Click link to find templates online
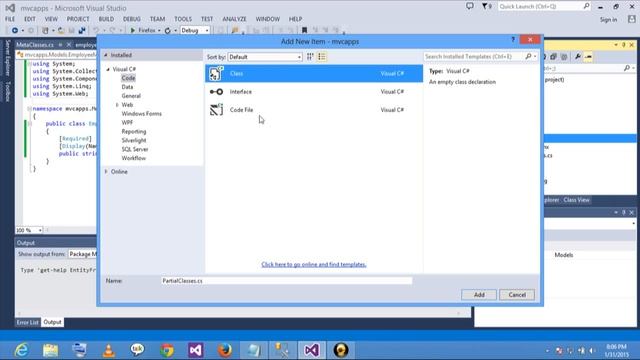The image size is (640, 360). (313, 264)
